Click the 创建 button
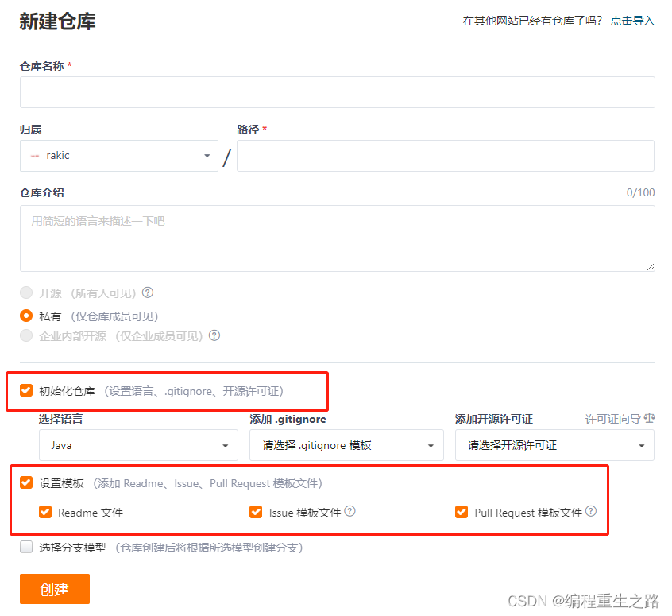This screenshot has height=616, width=672. [54, 589]
